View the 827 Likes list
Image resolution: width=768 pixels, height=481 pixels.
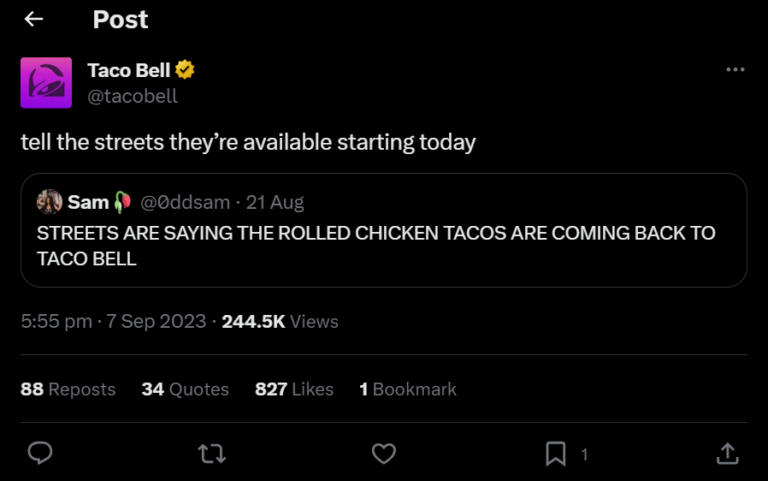(x=294, y=389)
